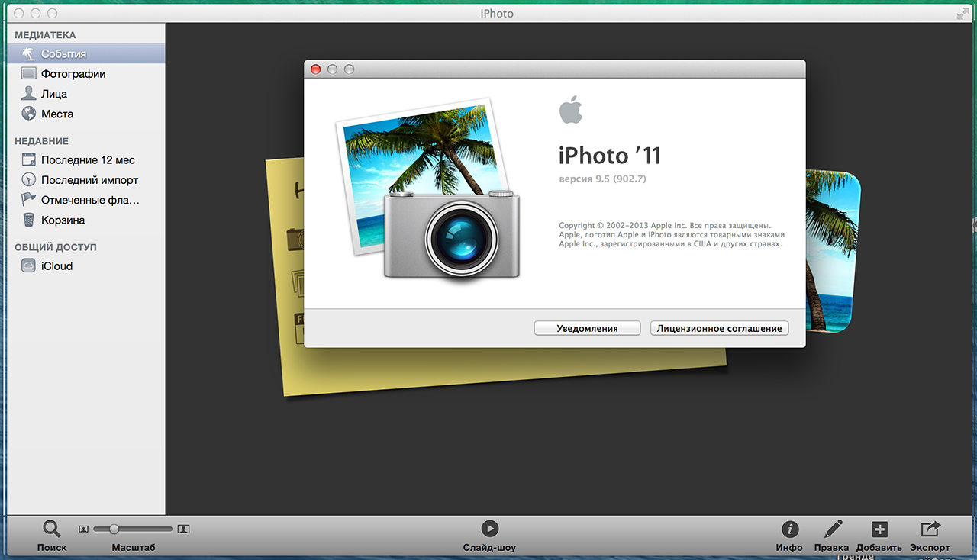This screenshot has width=977, height=560.
Task: Open the Места globe icon
Action: [x=29, y=114]
